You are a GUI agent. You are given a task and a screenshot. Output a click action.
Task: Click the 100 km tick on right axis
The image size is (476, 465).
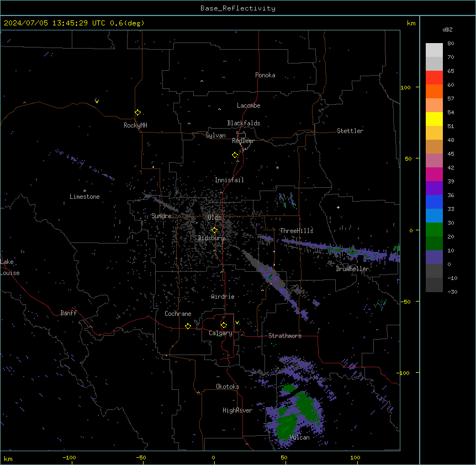click(x=405, y=87)
